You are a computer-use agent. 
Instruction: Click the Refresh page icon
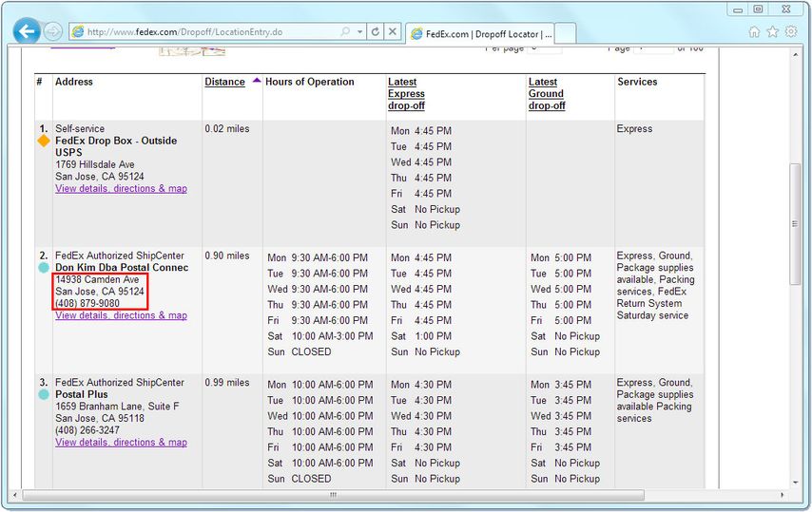coord(376,31)
